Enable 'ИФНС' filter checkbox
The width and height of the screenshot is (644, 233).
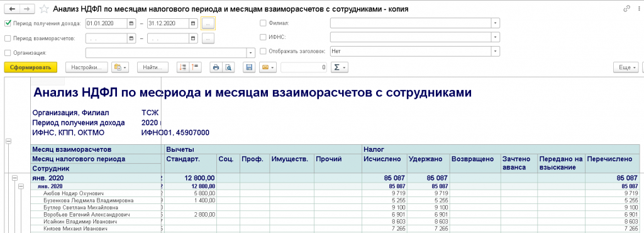(x=264, y=37)
